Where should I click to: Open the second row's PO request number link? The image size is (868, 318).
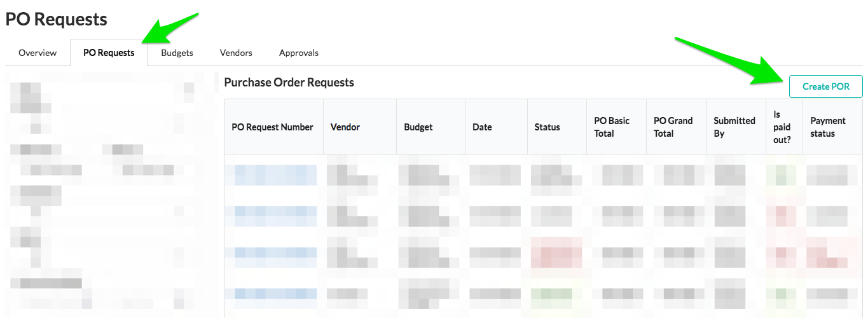point(275,216)
